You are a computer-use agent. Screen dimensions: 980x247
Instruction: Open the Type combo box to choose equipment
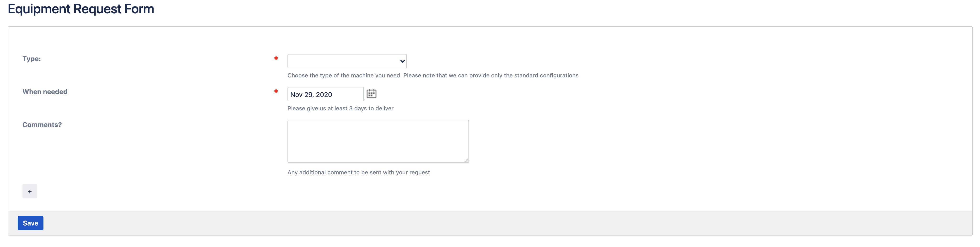[x=346, y=61]
